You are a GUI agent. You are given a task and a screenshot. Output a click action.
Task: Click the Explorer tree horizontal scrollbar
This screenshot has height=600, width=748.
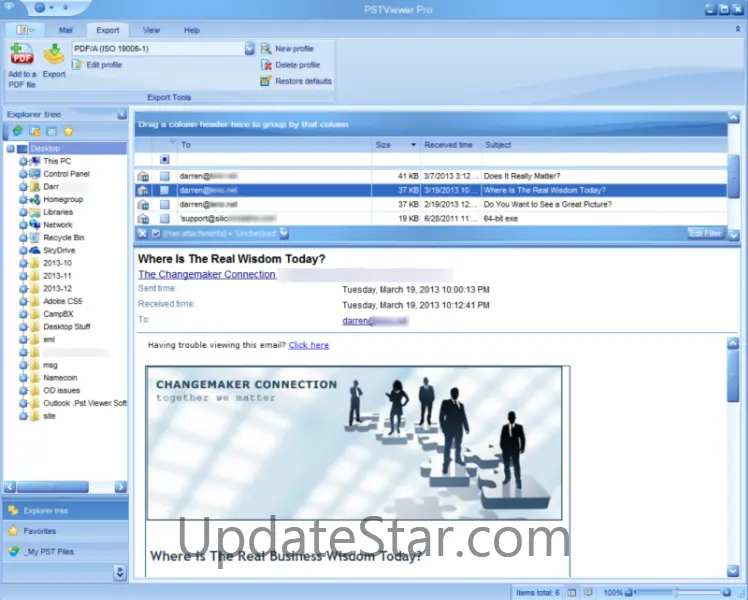point(65,487)
